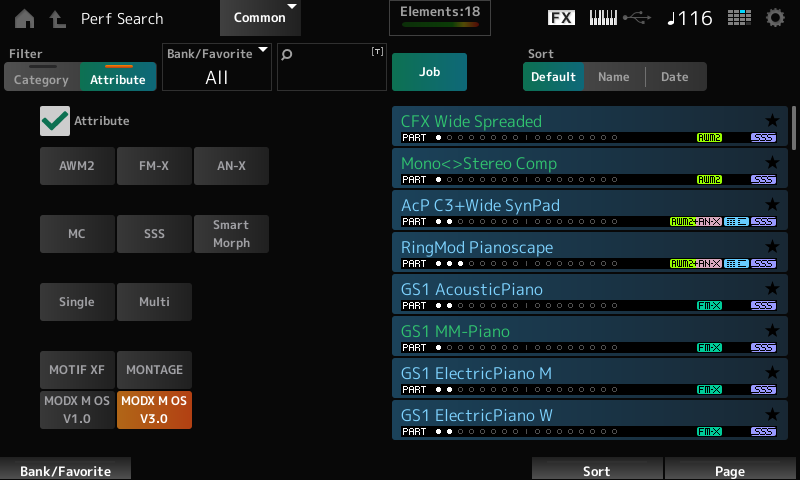The width and height of the screenshot is (800, 480).
Task: Enable the Smart Morph attribute filter
Action: click(x=231, y=234)
